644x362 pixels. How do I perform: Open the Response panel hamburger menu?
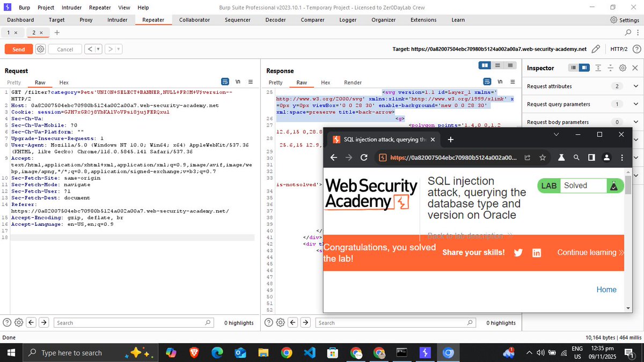(513, 82)
